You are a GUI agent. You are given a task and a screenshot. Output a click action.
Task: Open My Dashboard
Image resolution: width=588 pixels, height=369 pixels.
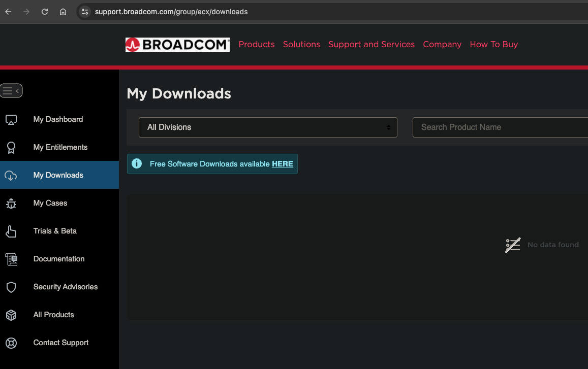[58, 119]
